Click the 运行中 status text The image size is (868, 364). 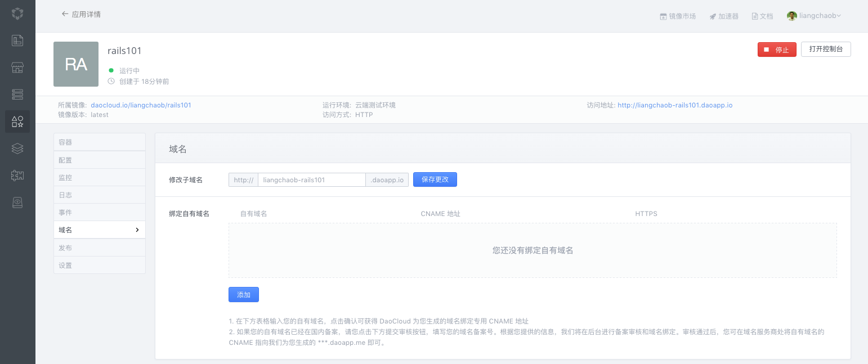pyautogui.click(x=129, y=71)
